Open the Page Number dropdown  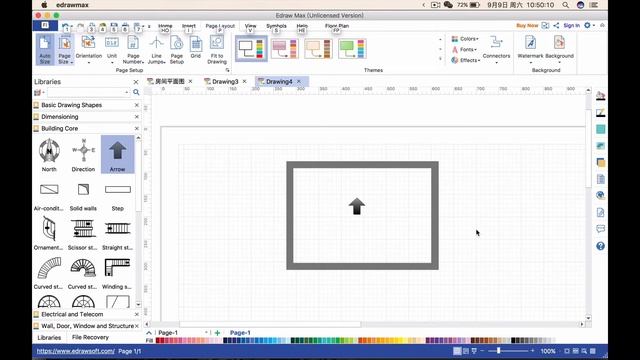[133, 50]
